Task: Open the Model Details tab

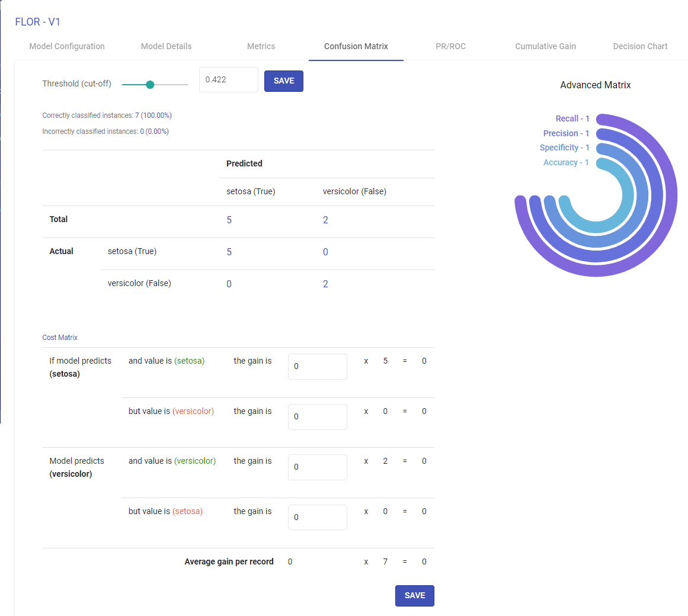Action: (166, 46)
